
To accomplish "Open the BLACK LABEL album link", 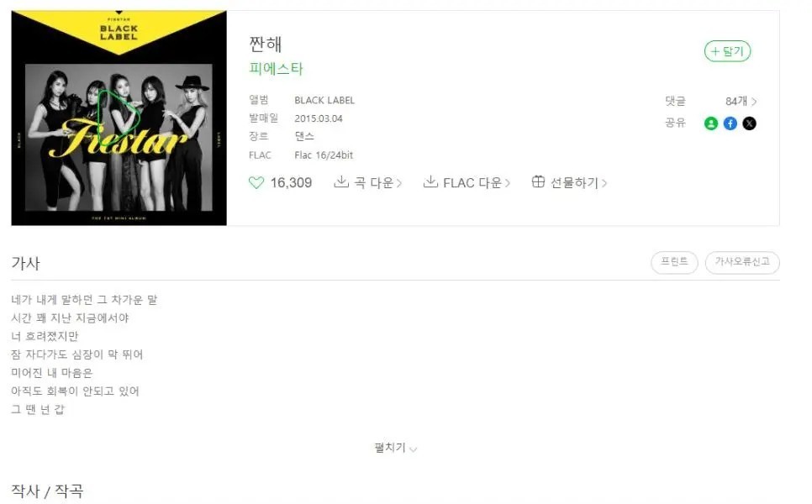I will (x=324, y=101).
